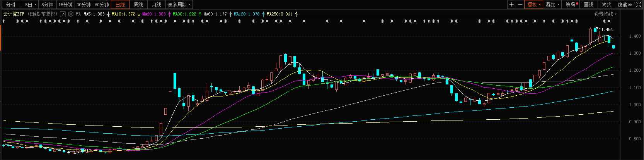Click the 1.200 price axis label
The image size is (644, 160).
click(x=635, y=71)
